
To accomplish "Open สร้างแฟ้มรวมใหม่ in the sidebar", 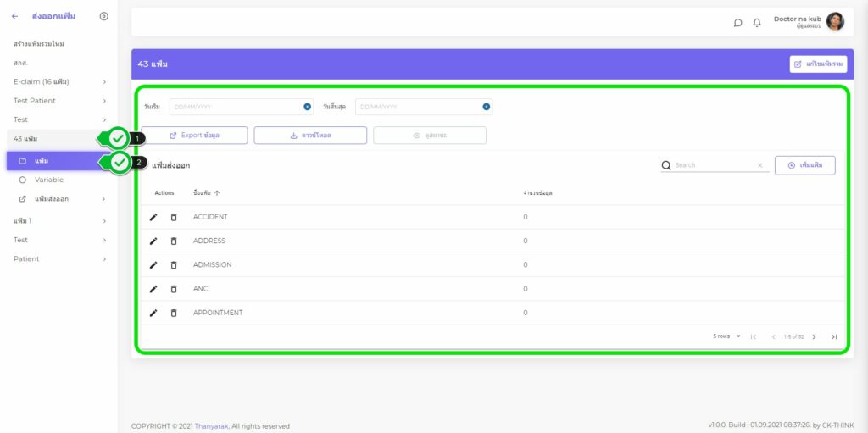I will coord(39,43).
